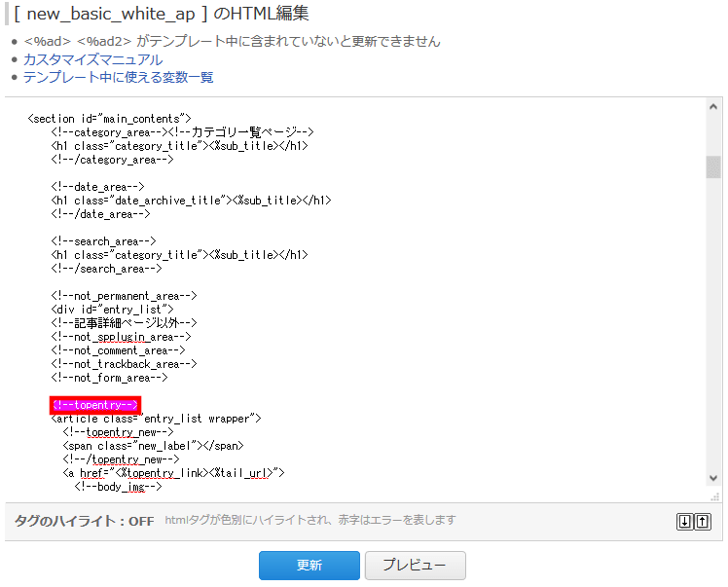
Task: Click the <!--date_area--> line
Action: pyautogui.click(x=97, y=187)
